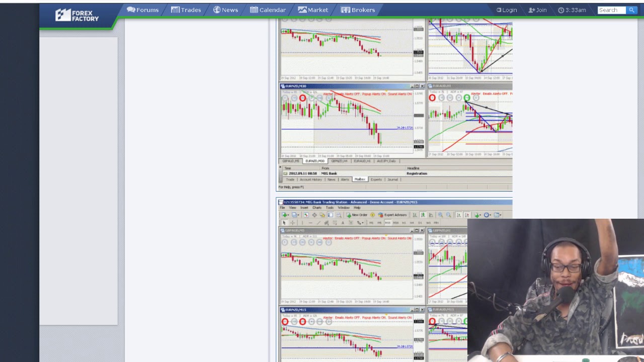Open the Trades section
644x362 pixels.
[x=186, y=10]
